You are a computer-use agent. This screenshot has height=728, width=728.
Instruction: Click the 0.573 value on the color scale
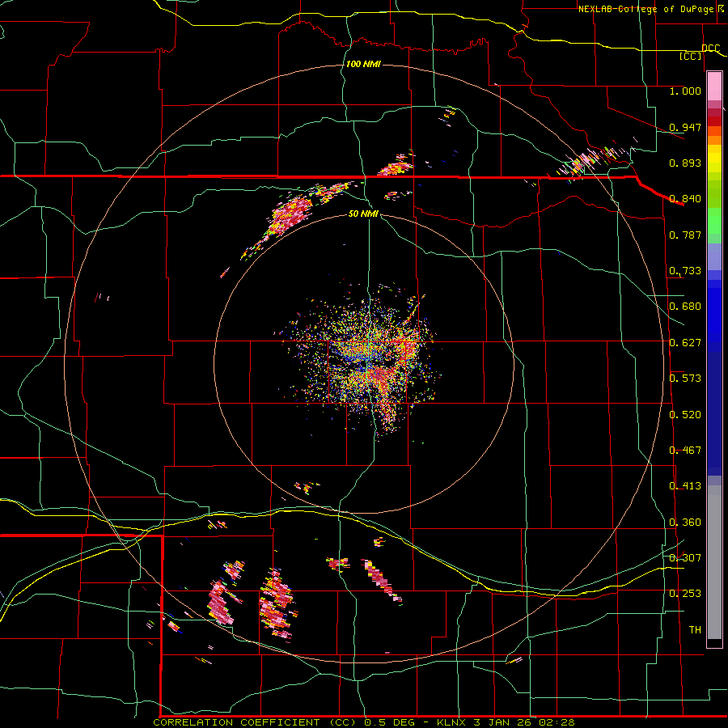click(685, 379)
